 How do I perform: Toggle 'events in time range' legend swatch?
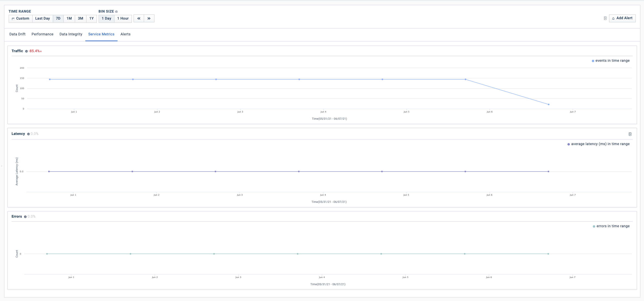click(593, 61)
